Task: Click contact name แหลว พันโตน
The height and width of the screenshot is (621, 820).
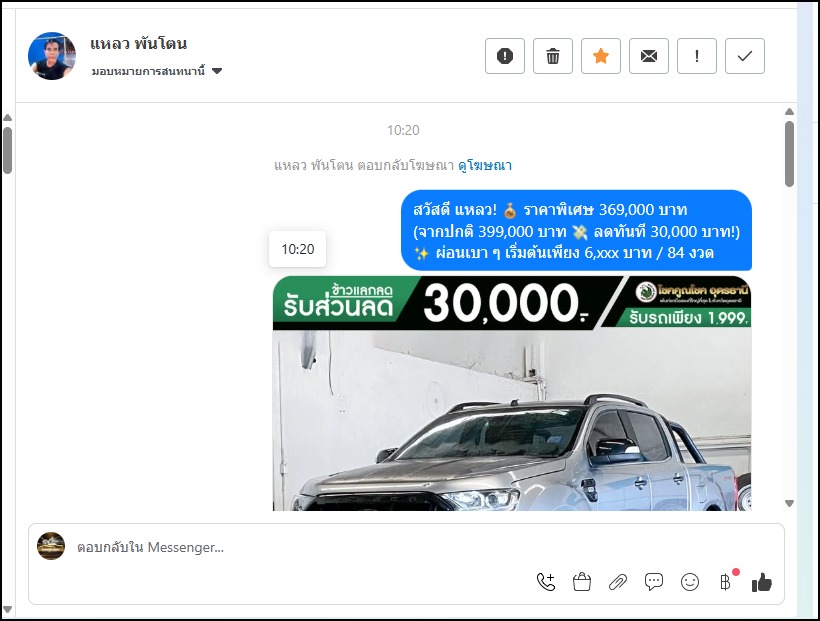Action: coord(139,43)
